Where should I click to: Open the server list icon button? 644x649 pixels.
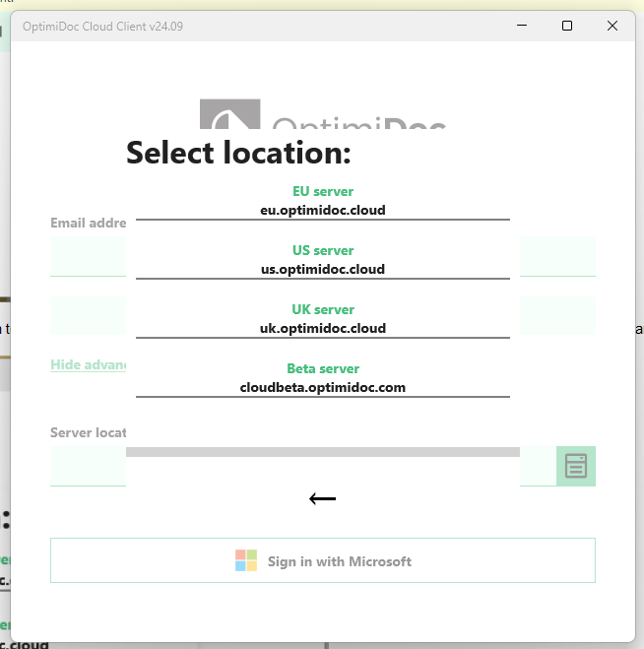pos(576,466)
